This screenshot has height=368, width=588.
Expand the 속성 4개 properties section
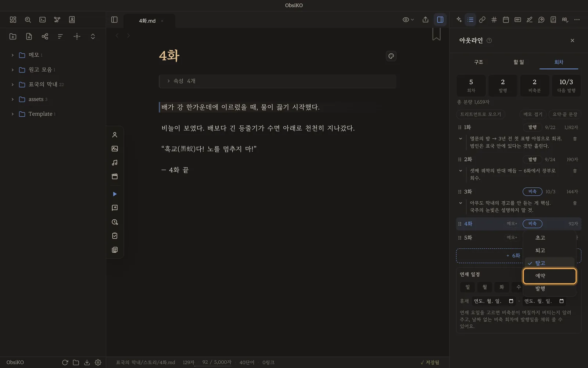(277, 81)
